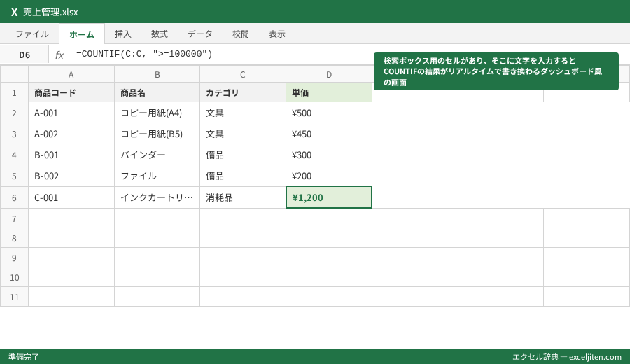
Task: Click the 商品コード header cell
Action: pos(71,92)
